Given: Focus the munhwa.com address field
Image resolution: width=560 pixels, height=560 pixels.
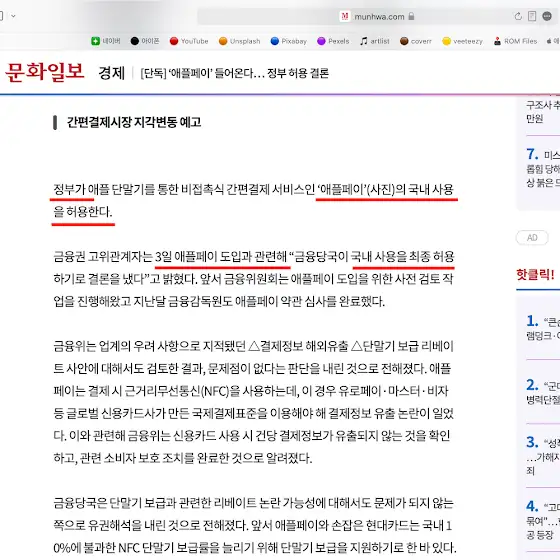Looking at the screenshot, I should click(378, 16).
